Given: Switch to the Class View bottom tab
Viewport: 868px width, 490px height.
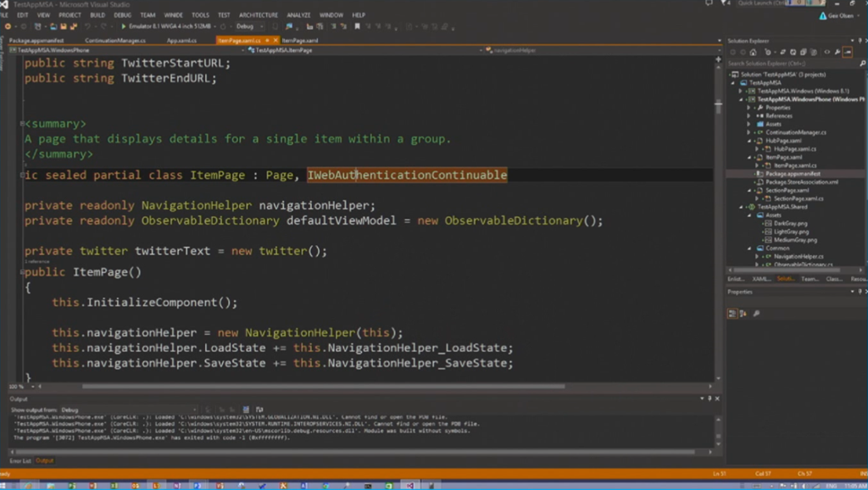Looking at the screenshot, I should point(834,279).
